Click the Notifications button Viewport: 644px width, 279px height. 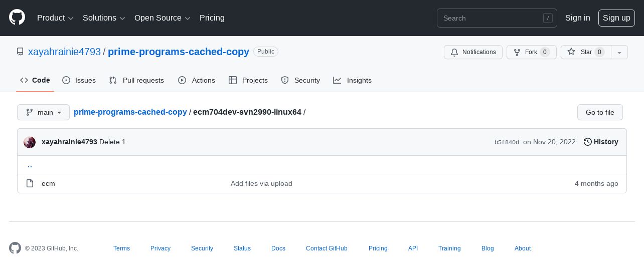[x=473, y=52]
